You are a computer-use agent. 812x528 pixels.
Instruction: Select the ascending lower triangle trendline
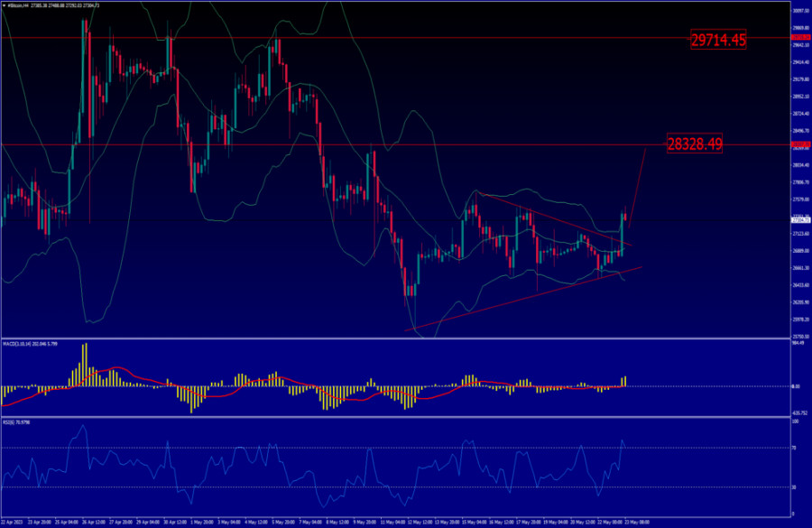pyautogui.click(x=523, y=299)
